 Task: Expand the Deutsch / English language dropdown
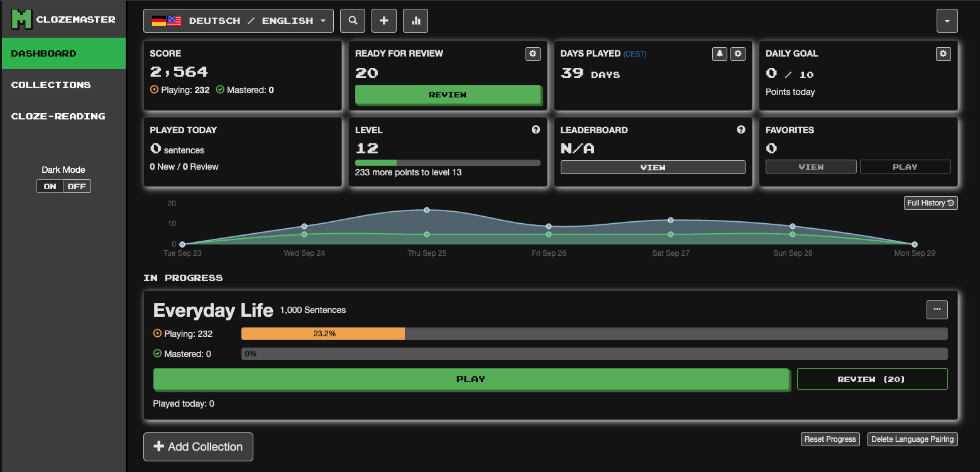point(238,21)
